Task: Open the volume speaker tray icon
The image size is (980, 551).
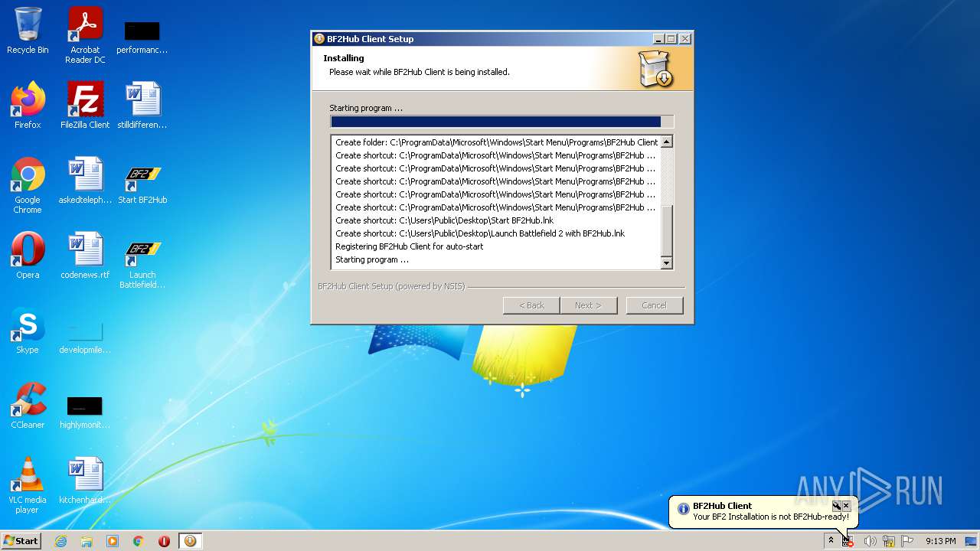Action: click(x=870, y=541)
